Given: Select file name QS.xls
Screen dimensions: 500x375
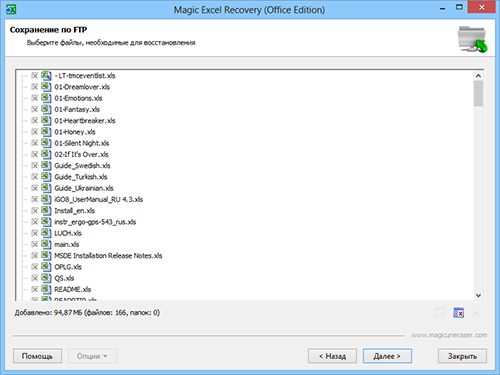Looking at the screenshot, I should [x=64, y=278].
